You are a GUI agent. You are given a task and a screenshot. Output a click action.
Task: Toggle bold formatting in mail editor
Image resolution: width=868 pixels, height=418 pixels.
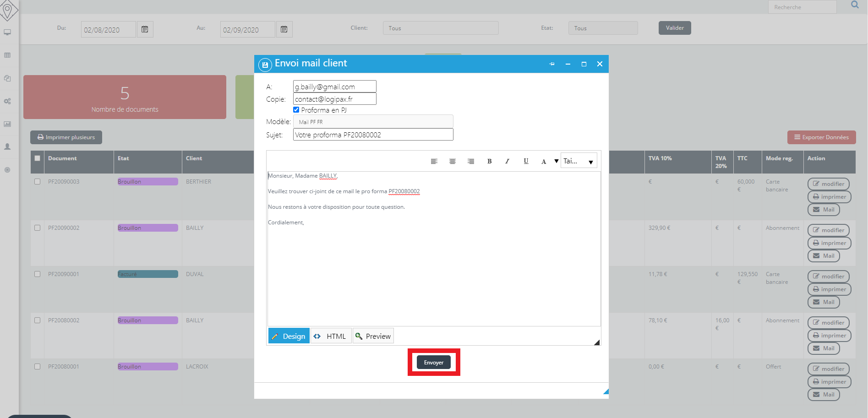point(489,161)
